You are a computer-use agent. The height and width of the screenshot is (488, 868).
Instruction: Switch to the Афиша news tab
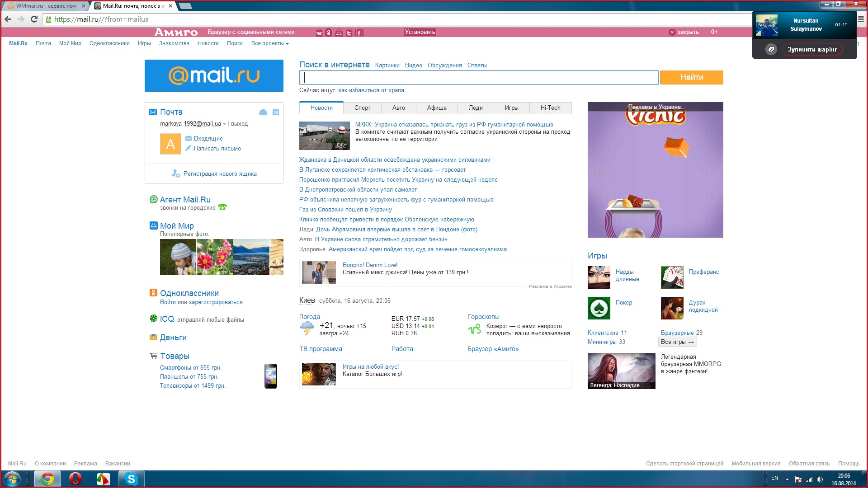pyautogui.click(x=437, y=108)
